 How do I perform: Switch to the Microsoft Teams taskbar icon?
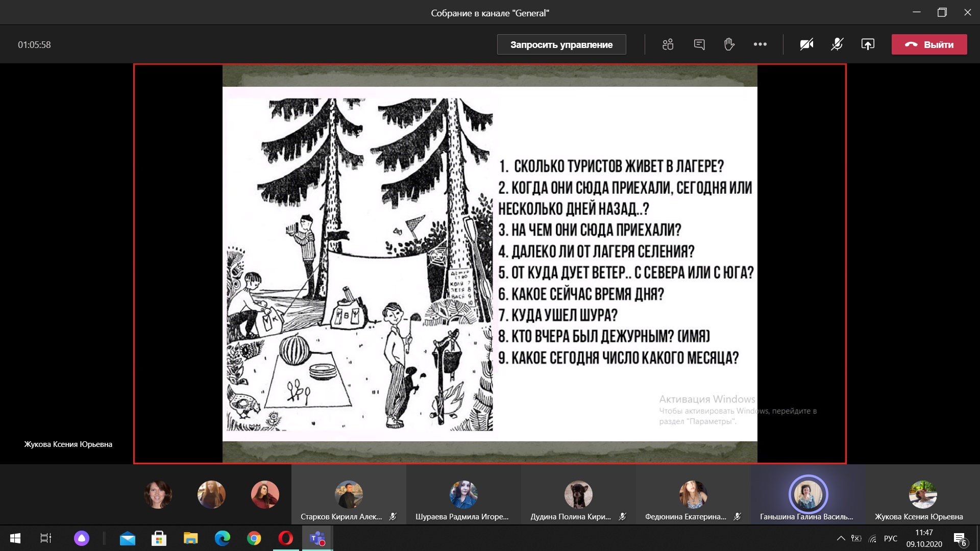click(x=317, y=538)
